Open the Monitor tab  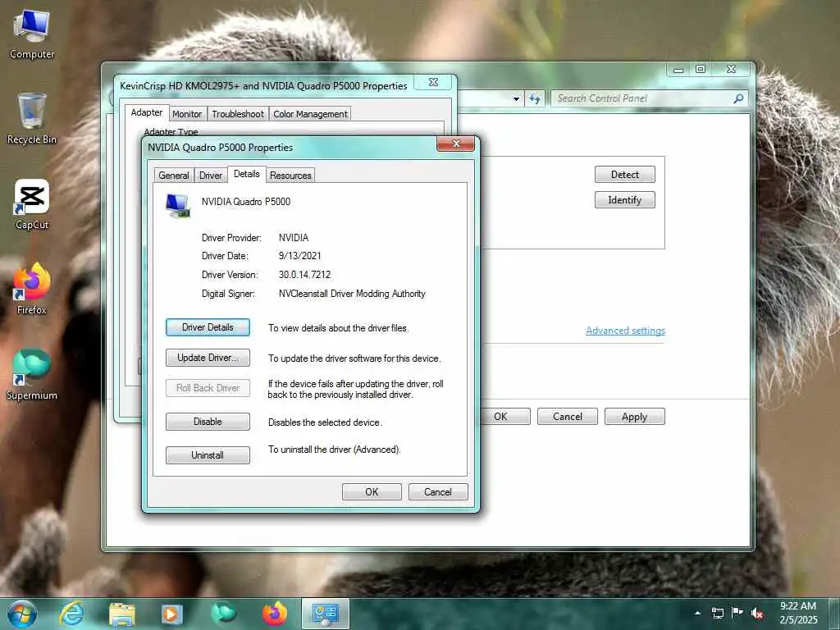187,113
